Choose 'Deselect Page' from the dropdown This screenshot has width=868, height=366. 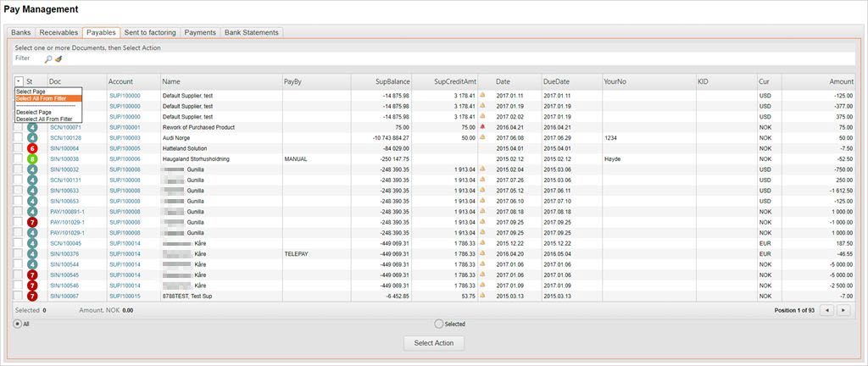[34, 112]
